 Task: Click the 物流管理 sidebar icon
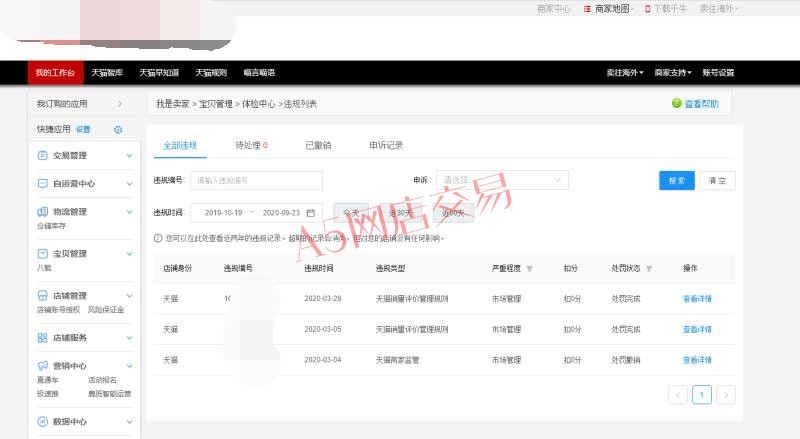click(x=43, y=211)
